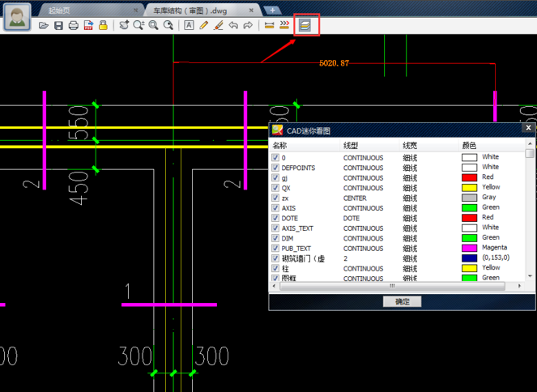Click the Undo arrow icon
This screenshot has width=537, height=392.
point(233,26)
